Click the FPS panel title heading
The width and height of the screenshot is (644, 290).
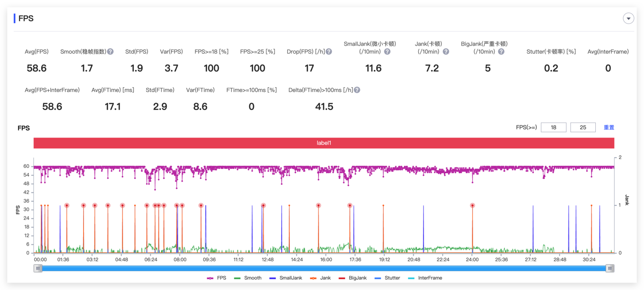(26, 18)
